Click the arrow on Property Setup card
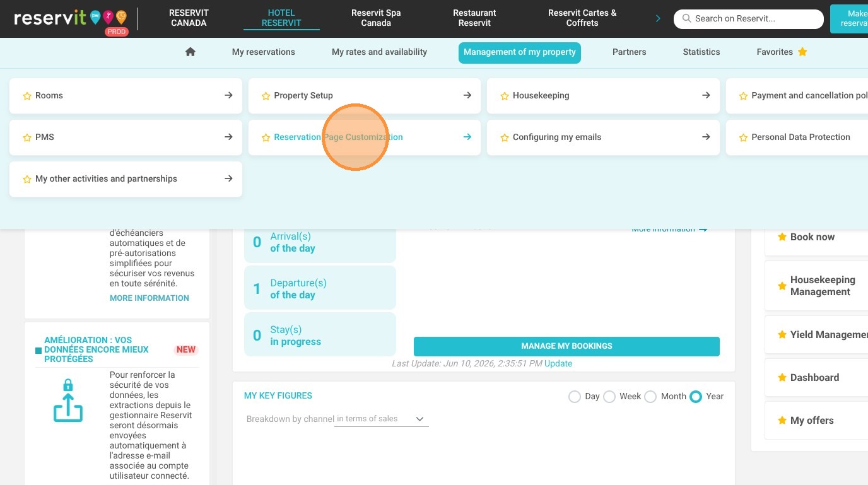Image resolution: width=868 pixels, height=485 pixels. 467,95
